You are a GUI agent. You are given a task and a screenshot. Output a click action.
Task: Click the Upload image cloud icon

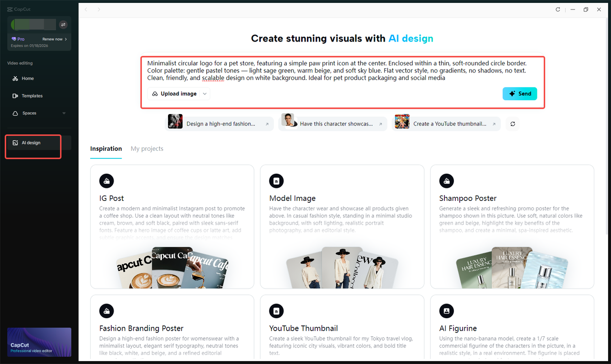pos(154,94)
